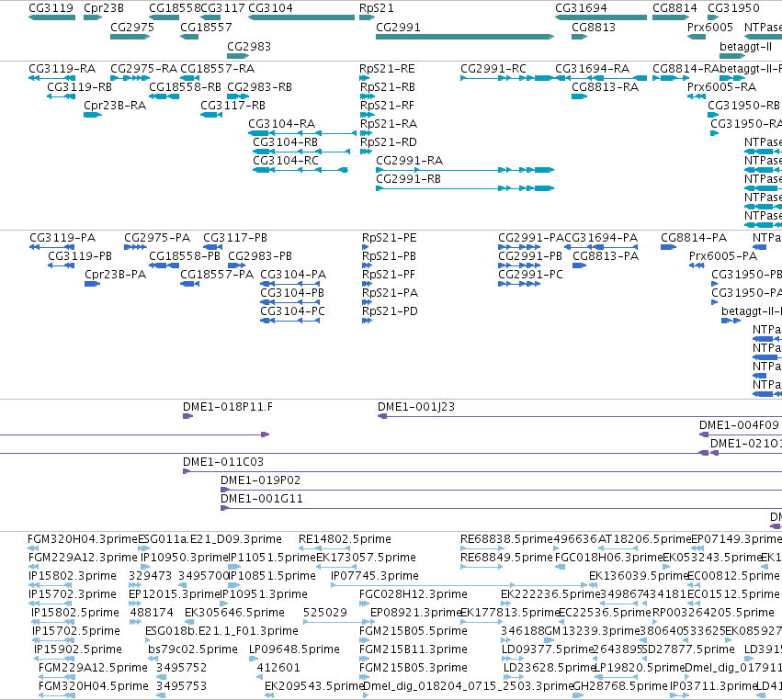Click the CG3119-PA protein label
Viewport: 782px width, 700px height.
[x=62, y=237]
